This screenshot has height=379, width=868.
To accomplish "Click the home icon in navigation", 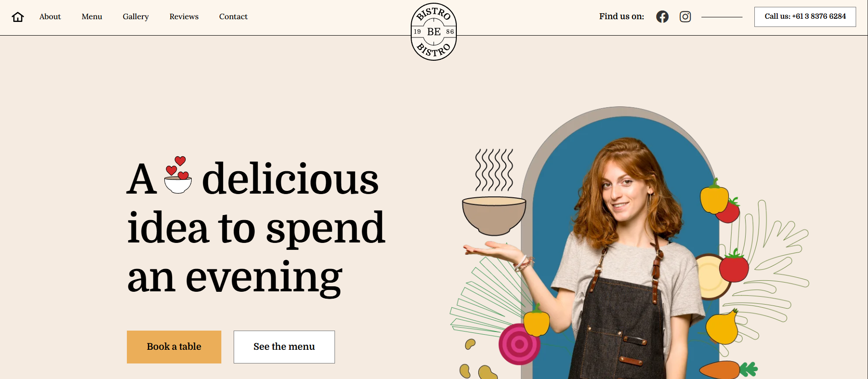I will (18, 17).
